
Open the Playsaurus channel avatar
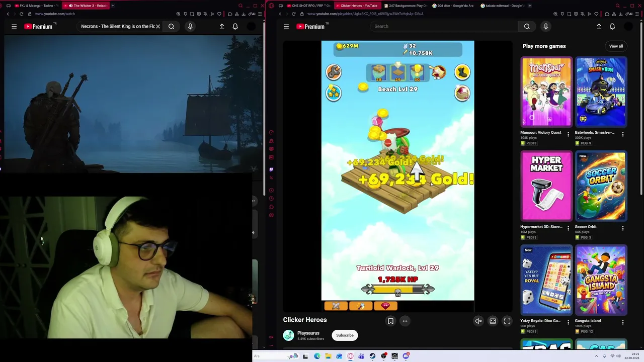coord(288,335)
